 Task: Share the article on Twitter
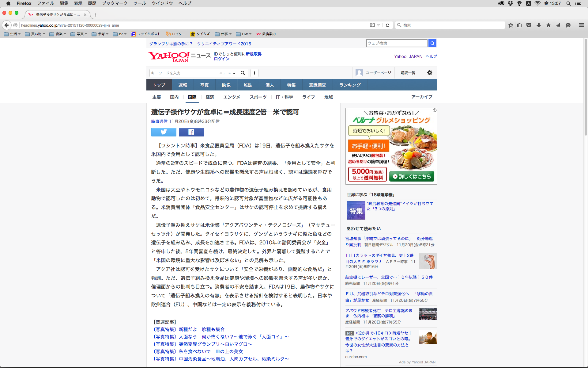pos(164,132)
